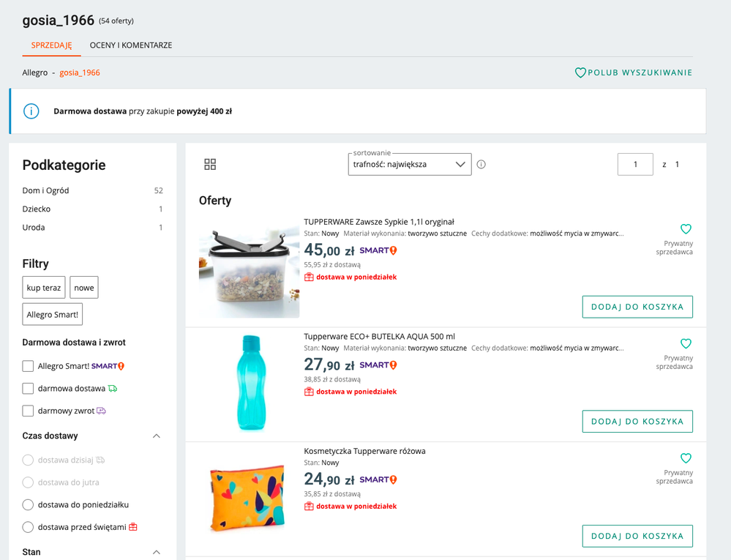The image size is (731, 560).
Task: Select dostawa do poniedziałku radio option
Action: (x=28, y=505)
